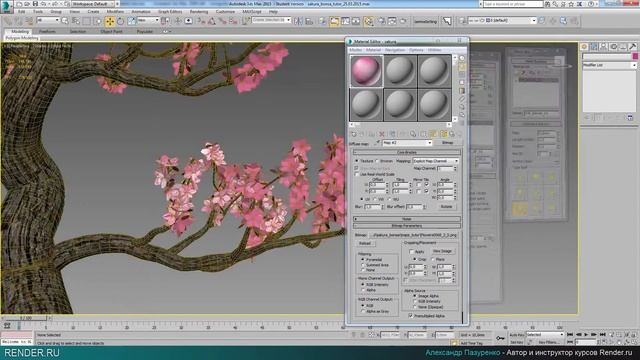Open the Create tab in command panel
640x360 pixels.
coord(584,47)
